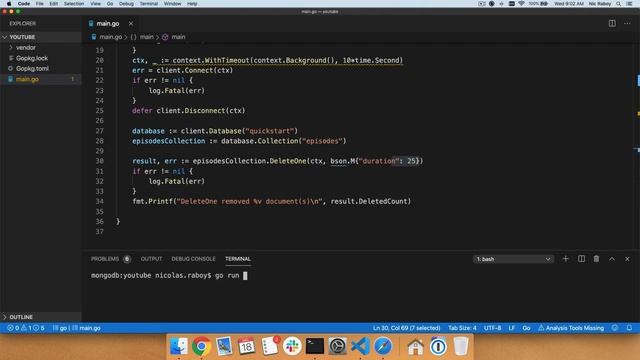The width and height of the screenshot is (640, 360).
Task: Close the main.go editor tab
Action: tap(131, 24)
